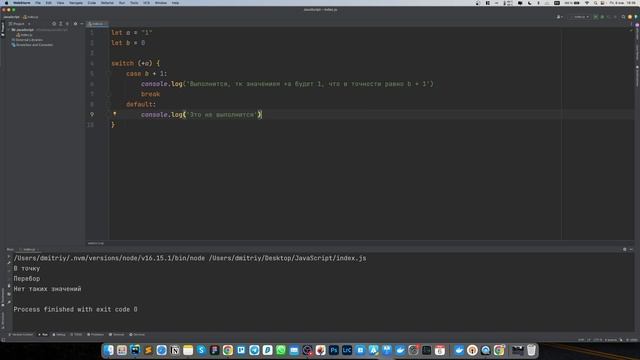Click the 'break' statement line

(151, 94)
